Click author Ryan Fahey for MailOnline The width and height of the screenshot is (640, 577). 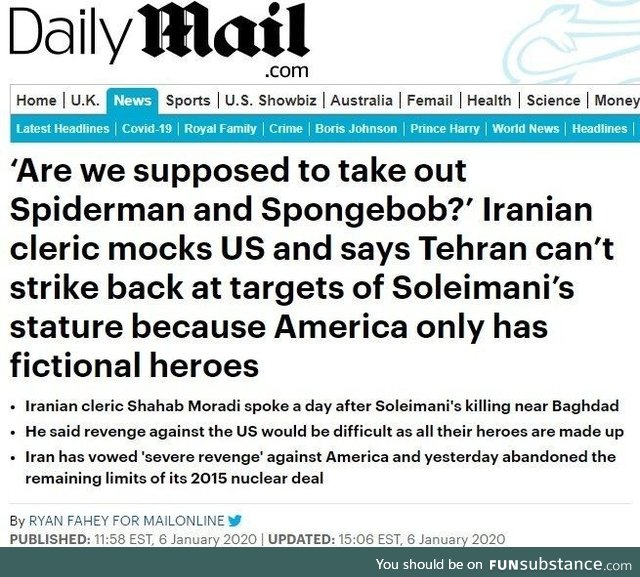tap(127, 521)
